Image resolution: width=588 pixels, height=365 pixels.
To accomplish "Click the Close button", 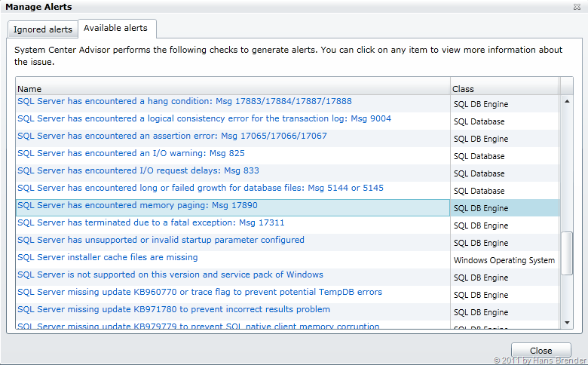I will tap(541, 351).
